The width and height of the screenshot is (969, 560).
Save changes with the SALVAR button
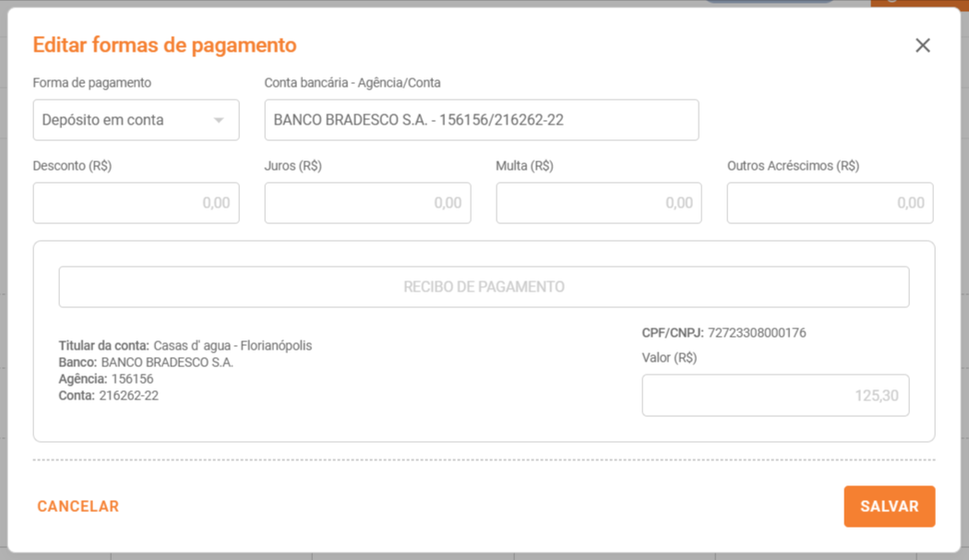pos(889,506)
